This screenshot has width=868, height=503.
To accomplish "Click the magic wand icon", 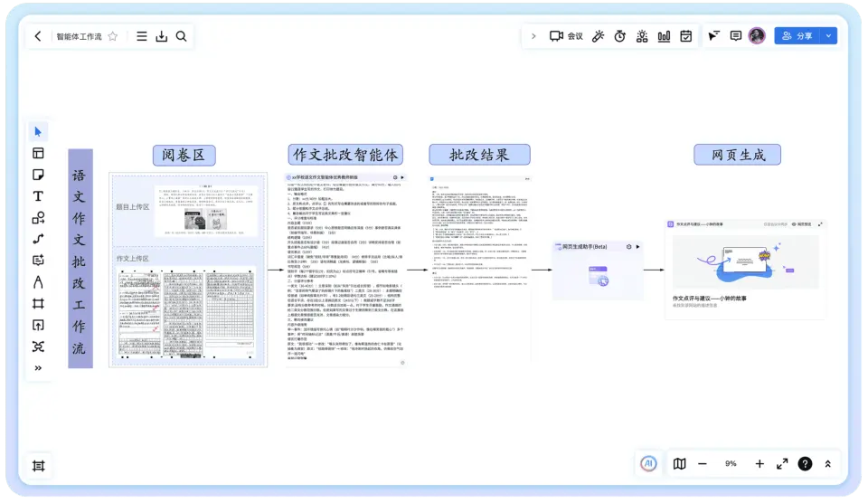I will [x=598, y=36].
